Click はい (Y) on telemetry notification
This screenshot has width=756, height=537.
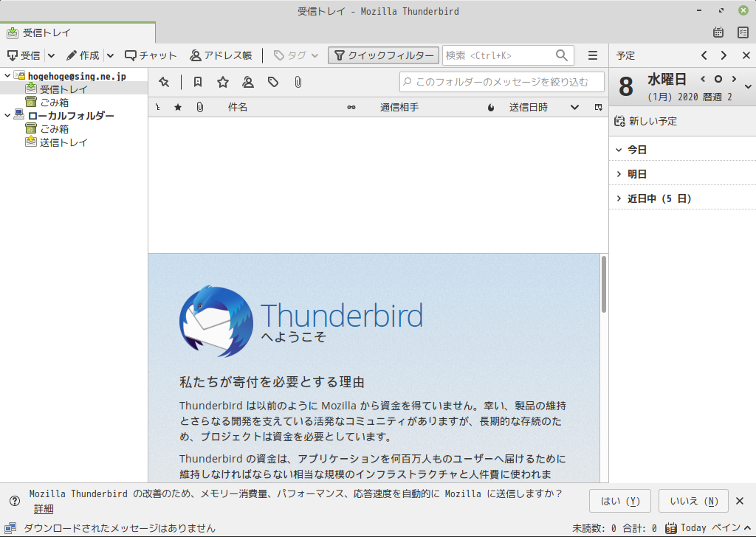pyautogui.click(x=620, y=501)
